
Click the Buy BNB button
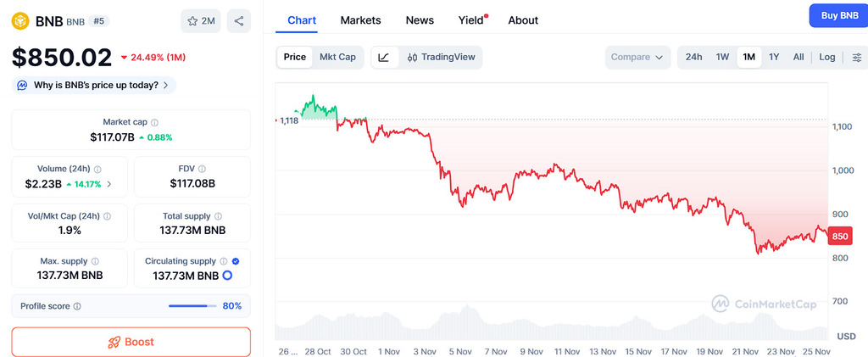click(x=837, y=16)
